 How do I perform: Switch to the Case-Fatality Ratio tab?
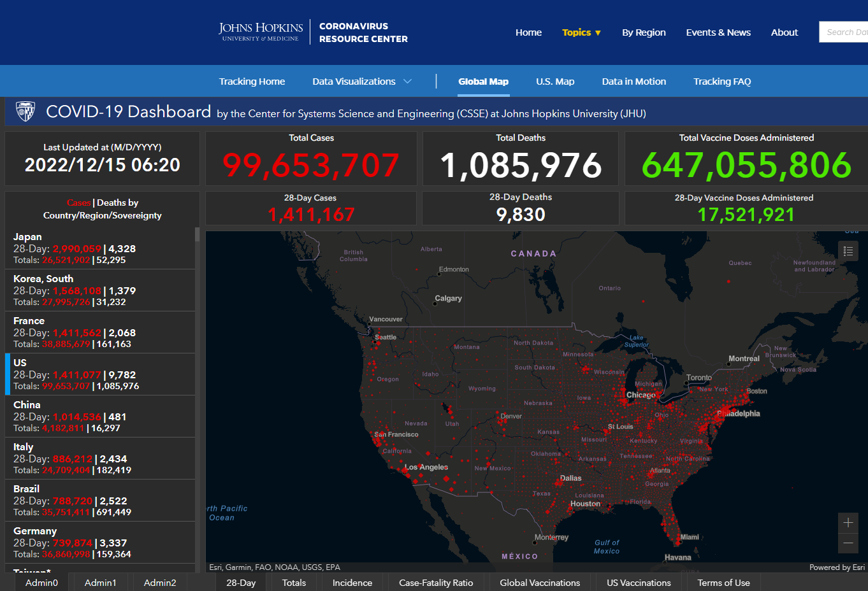click(436, 583)
